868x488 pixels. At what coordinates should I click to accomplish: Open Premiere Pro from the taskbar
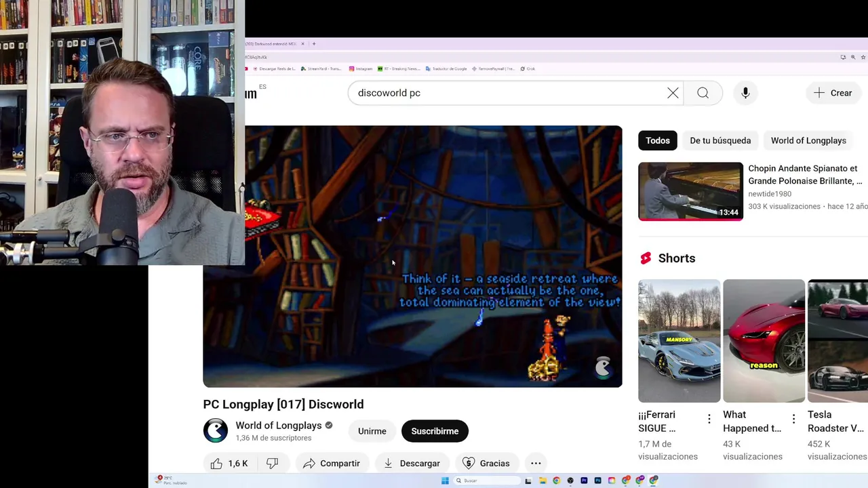[584, 481]
